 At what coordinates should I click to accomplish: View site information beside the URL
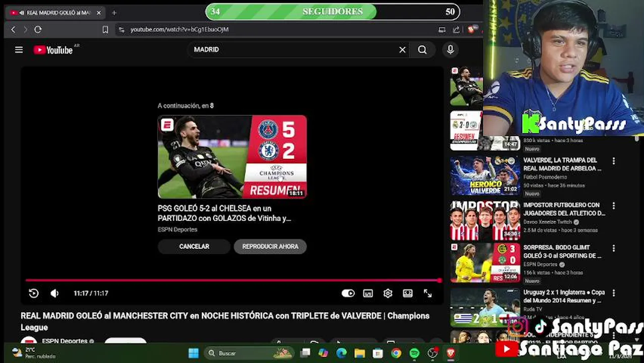(121, 30)
